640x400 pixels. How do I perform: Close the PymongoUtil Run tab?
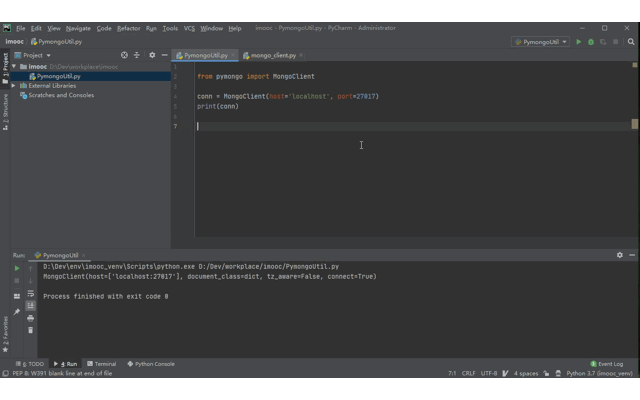(x=83, y=255)
